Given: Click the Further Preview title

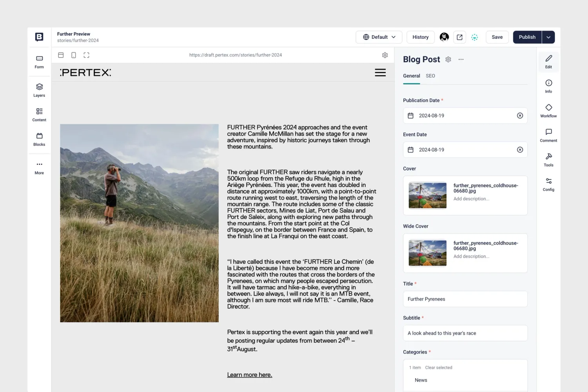Looking at the screenshot, I should click(73, 34).
